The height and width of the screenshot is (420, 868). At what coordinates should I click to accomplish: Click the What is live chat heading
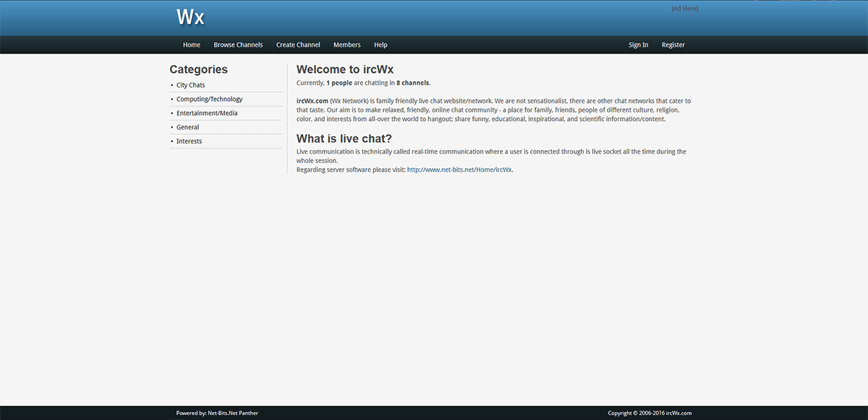344,138
